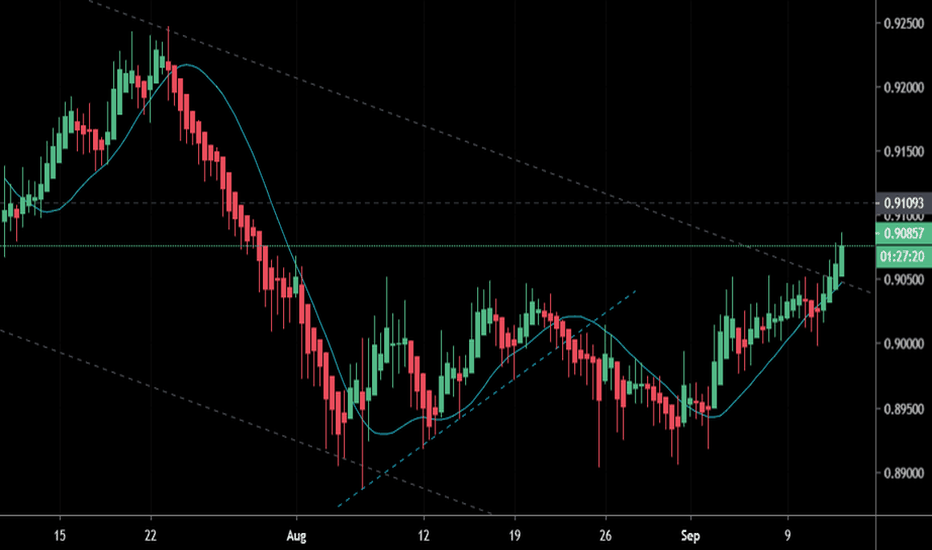This screenshot has height=550, width=932.
Task: Click the Sep label on time axis
Action: tap(690, 536)
